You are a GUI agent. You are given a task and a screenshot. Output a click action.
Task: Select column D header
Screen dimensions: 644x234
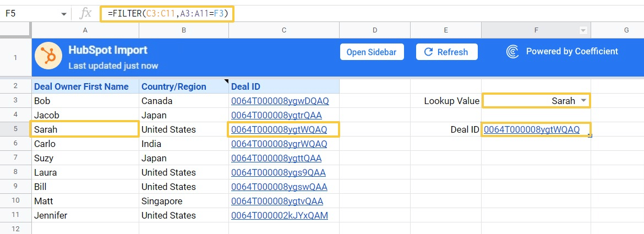point(375,30)
